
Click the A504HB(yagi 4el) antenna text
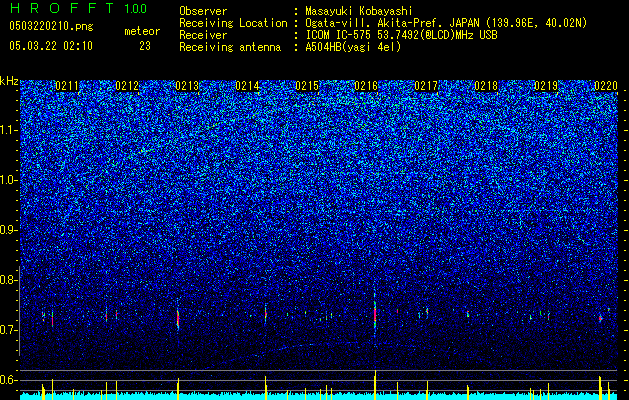coord(353,47)
